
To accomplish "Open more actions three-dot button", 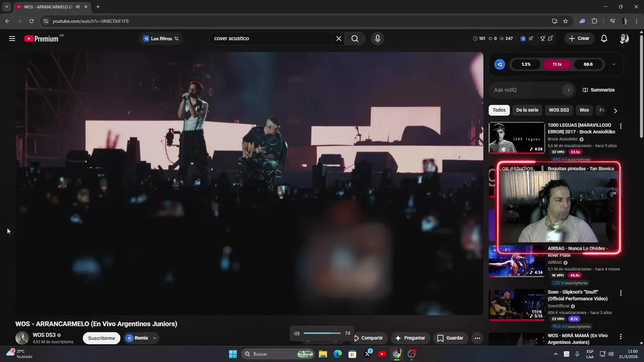I will pos(477,338).
